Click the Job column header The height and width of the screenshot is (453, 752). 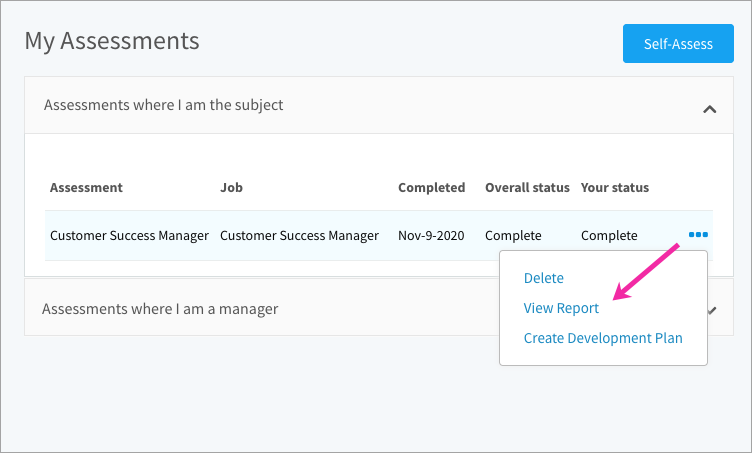(x=231, y=187)
